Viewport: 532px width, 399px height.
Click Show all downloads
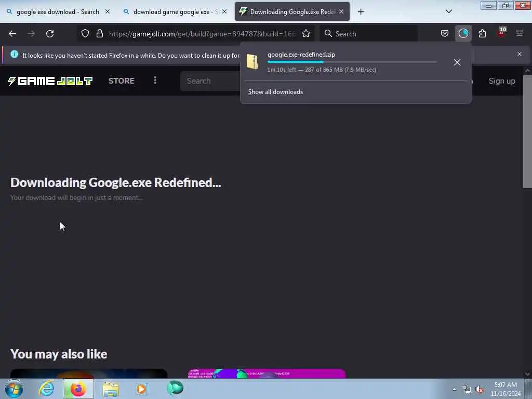[275, 92]
